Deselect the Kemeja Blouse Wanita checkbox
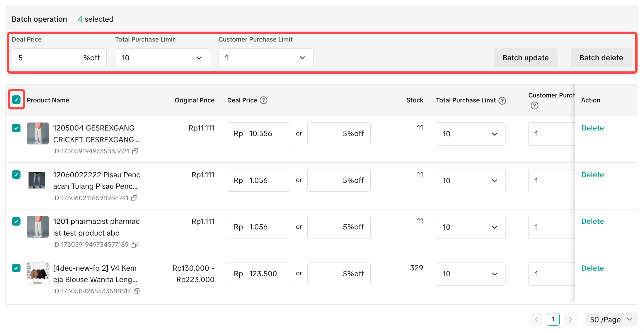Screen dimensions: 644x333 pyautogui.click(x=16, y=268)
